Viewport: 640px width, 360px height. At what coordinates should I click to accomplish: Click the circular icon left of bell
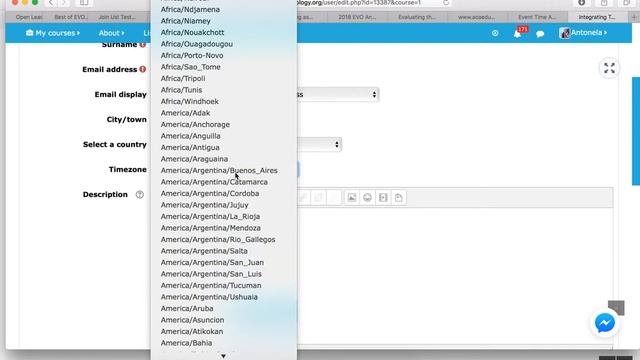[x=495, y=33]
